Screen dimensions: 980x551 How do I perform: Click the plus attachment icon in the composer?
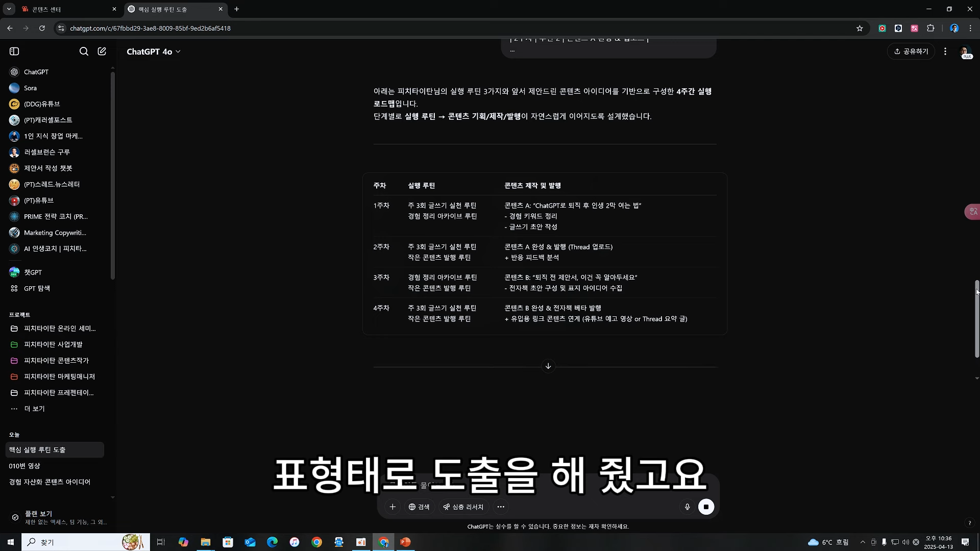pyautogui.click(x=393, y=507)
